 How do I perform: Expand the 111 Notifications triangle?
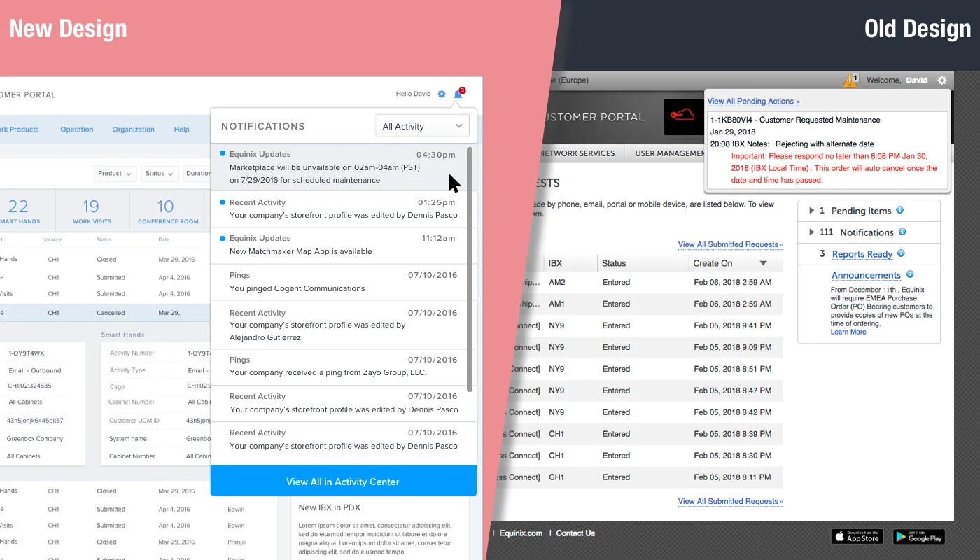[x=811, y=232]
